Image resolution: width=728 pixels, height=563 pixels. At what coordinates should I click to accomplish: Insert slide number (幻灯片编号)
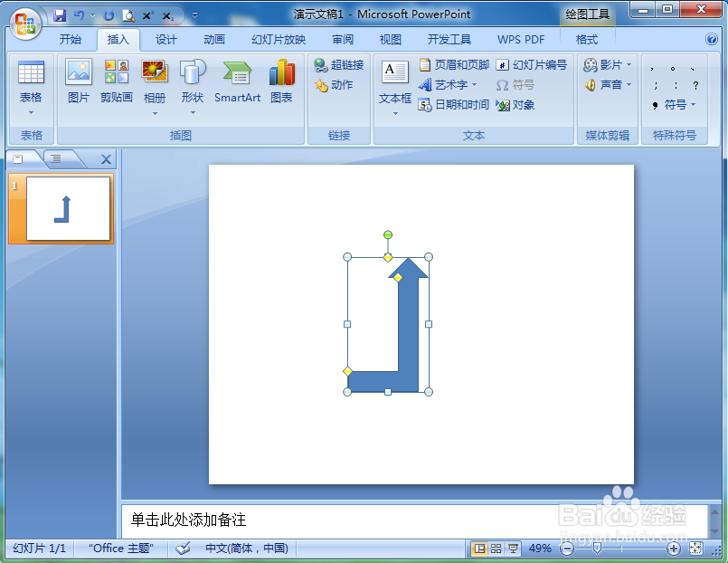531,65
